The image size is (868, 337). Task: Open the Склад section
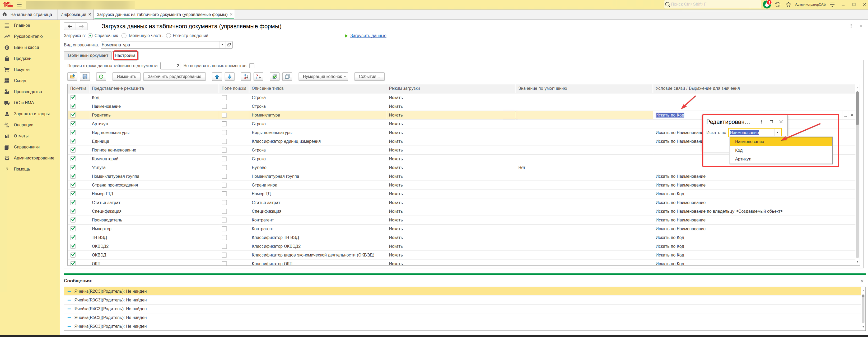tap(20, 81)
